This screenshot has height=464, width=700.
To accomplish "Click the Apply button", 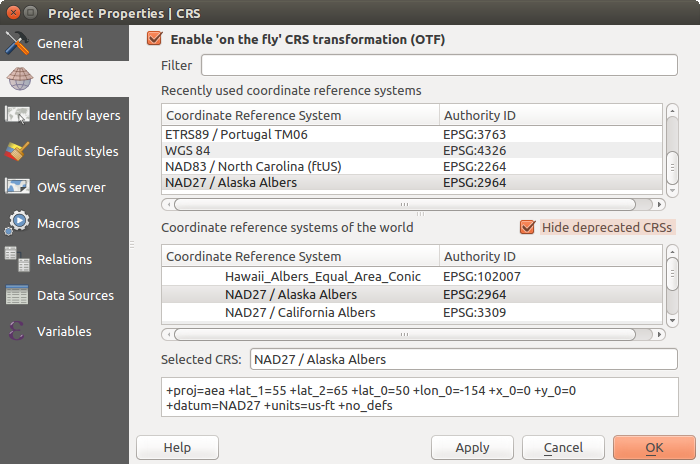I will pos(472,448).
